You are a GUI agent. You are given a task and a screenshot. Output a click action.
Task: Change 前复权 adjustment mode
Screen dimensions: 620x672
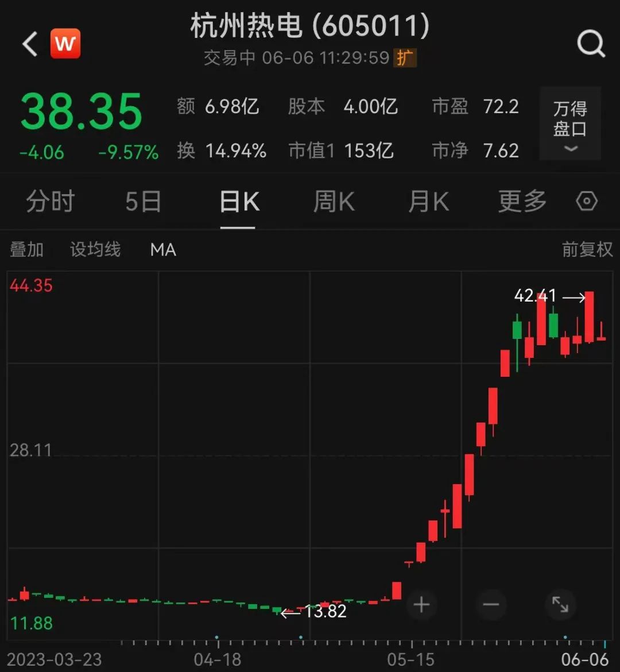587,249
